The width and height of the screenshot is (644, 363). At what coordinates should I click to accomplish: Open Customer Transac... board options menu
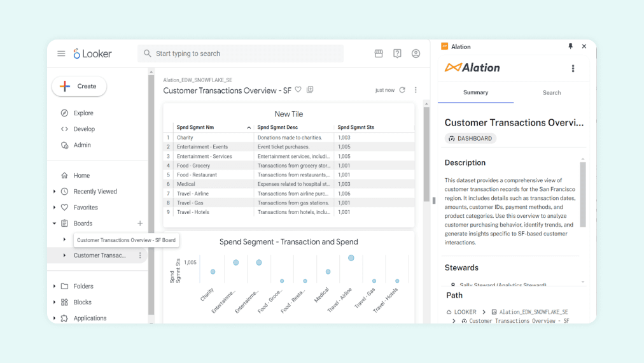[140, 255]
